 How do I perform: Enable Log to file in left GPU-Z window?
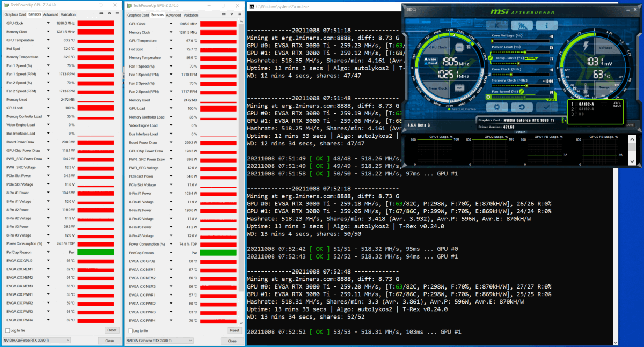click(x=7, y=330)
